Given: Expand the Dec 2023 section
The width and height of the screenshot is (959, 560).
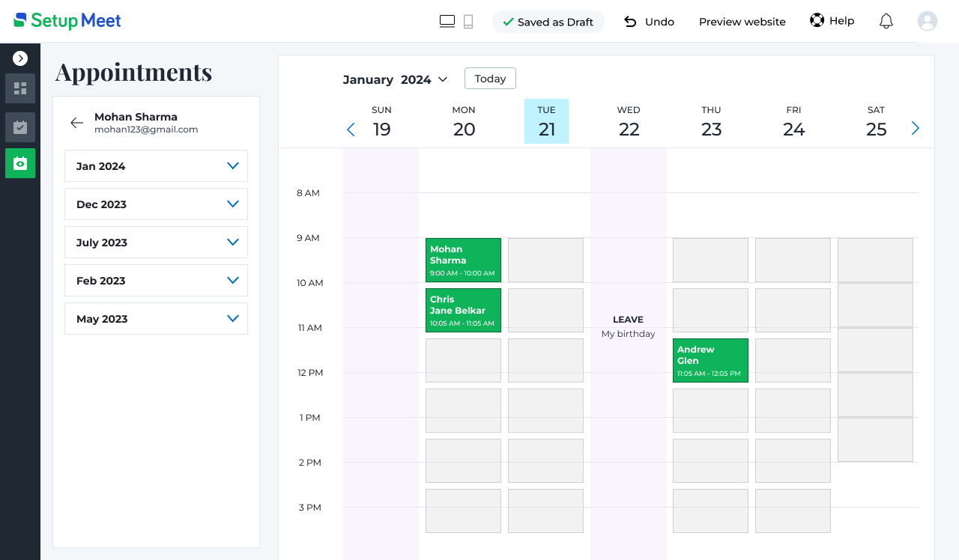Looking at the screenshot, I should pos(156,204).
